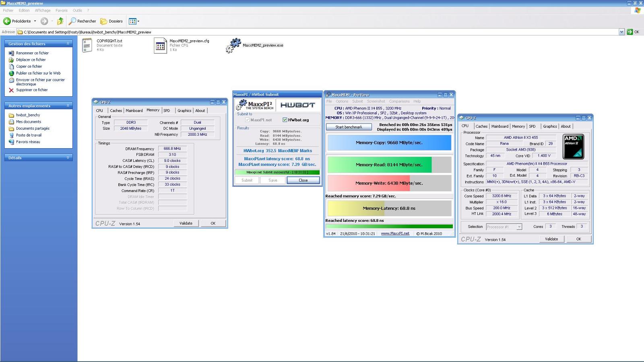Switch to Caches tab in right CPU-Z

481,126
